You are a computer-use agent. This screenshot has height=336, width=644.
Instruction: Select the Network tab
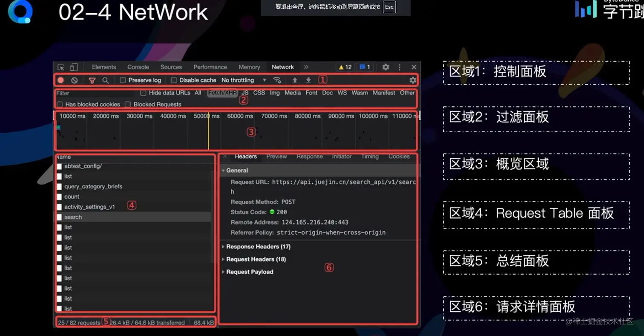[283, 67]
